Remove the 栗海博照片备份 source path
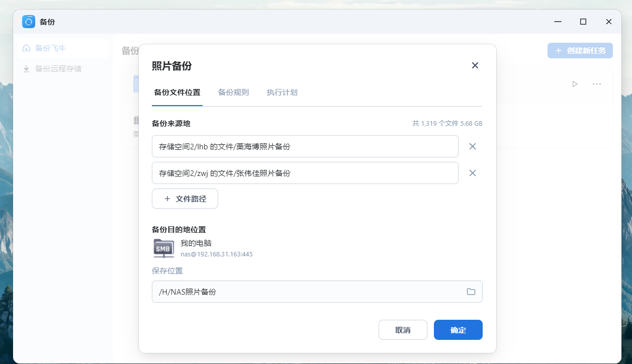632x364 pixels. click(473, 146)
